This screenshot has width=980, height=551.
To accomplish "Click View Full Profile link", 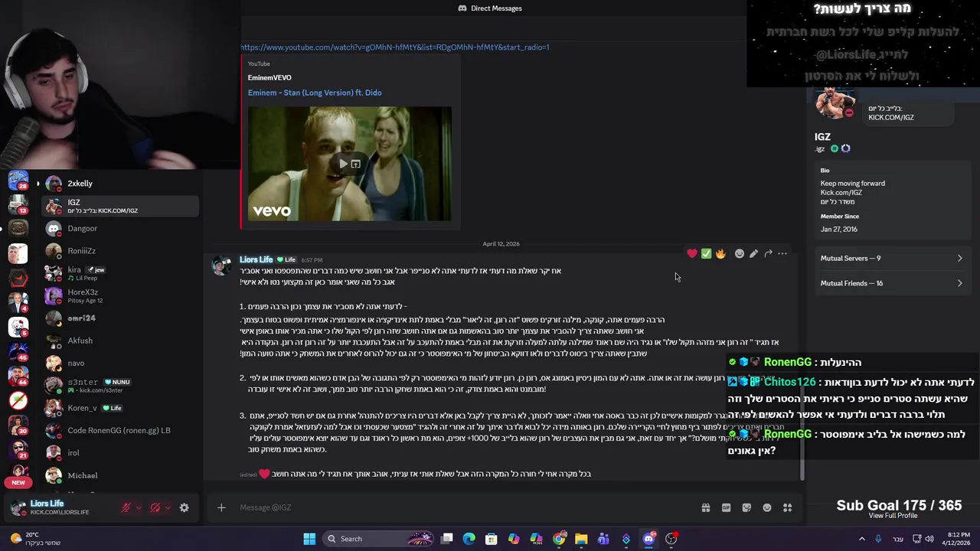I will [x=893, y=516].
